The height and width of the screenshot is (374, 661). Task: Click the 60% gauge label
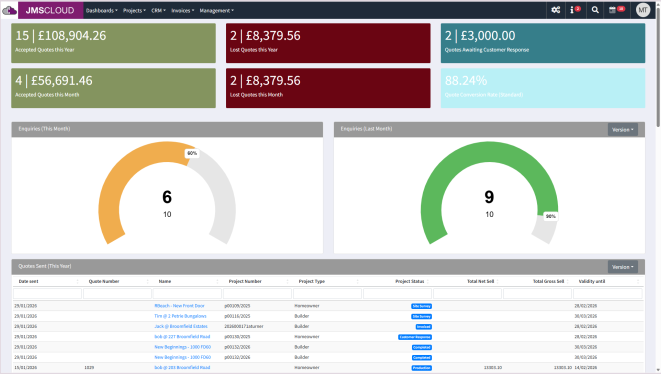(192, 153)
